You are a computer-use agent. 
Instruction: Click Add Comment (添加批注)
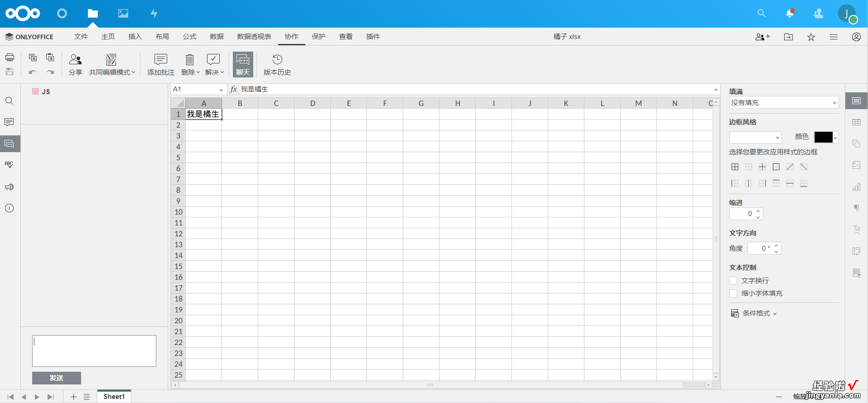click(161, 65)
